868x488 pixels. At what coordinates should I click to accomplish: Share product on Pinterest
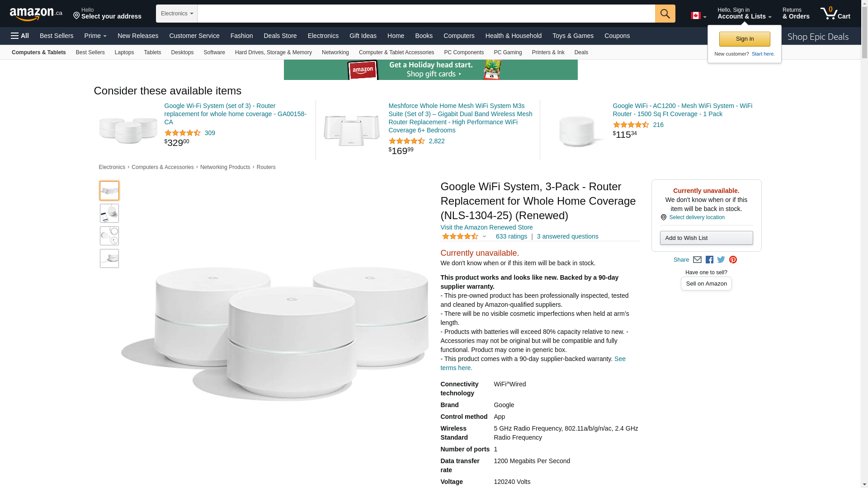[733, 260]
